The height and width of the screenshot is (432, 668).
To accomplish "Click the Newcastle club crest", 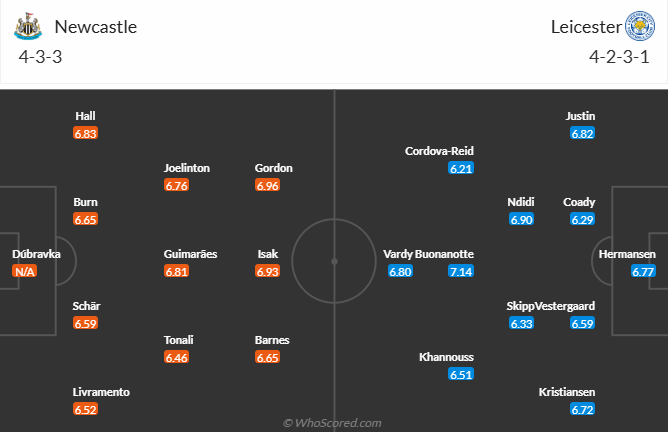I will 28,26.
